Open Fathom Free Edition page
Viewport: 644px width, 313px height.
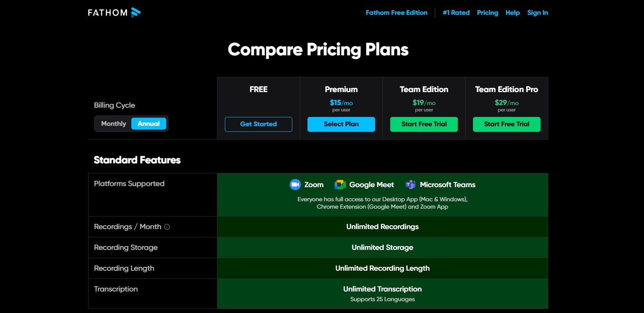[397, 13]
